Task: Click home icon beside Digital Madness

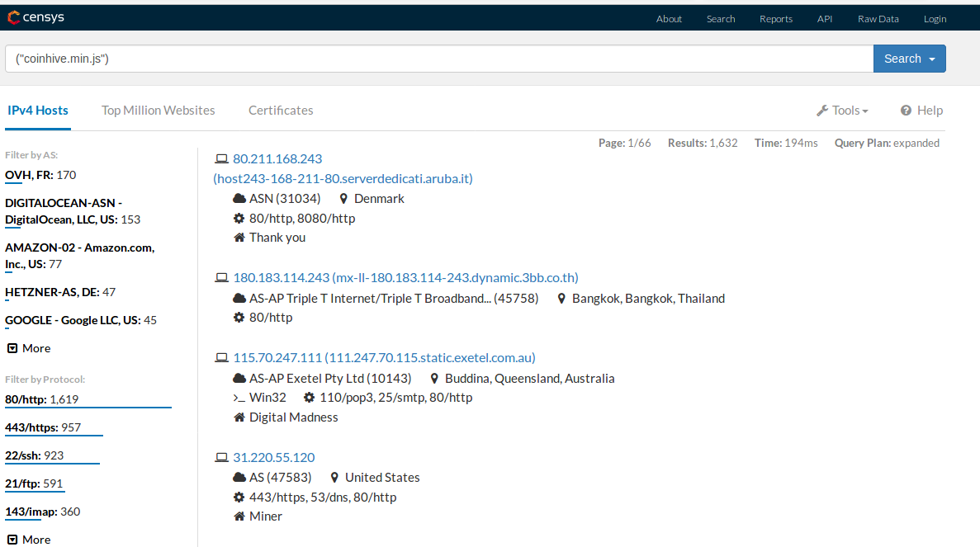Action: tap(239, 417)
